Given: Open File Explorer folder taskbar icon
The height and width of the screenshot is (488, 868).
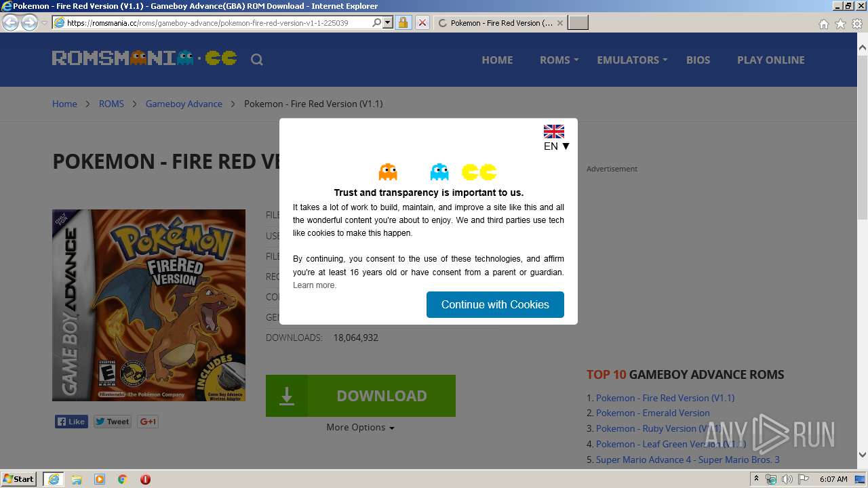Looking at the screenshot, I should (x=77, y=479).
